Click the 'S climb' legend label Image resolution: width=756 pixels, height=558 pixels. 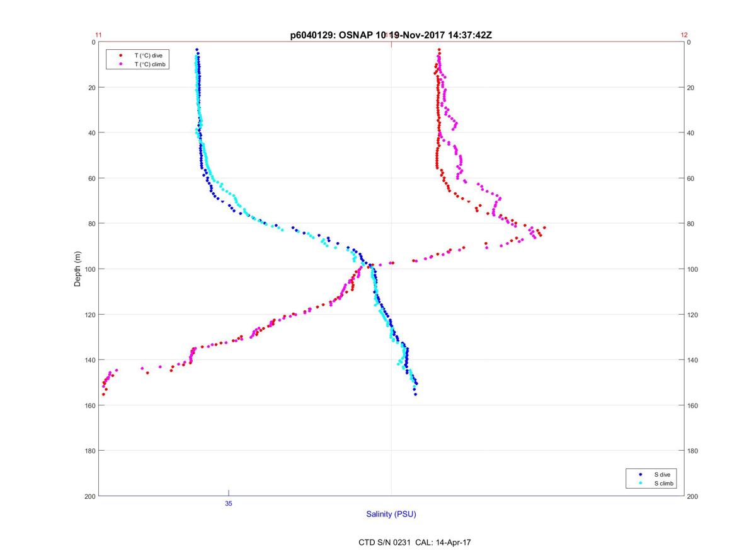663,483
